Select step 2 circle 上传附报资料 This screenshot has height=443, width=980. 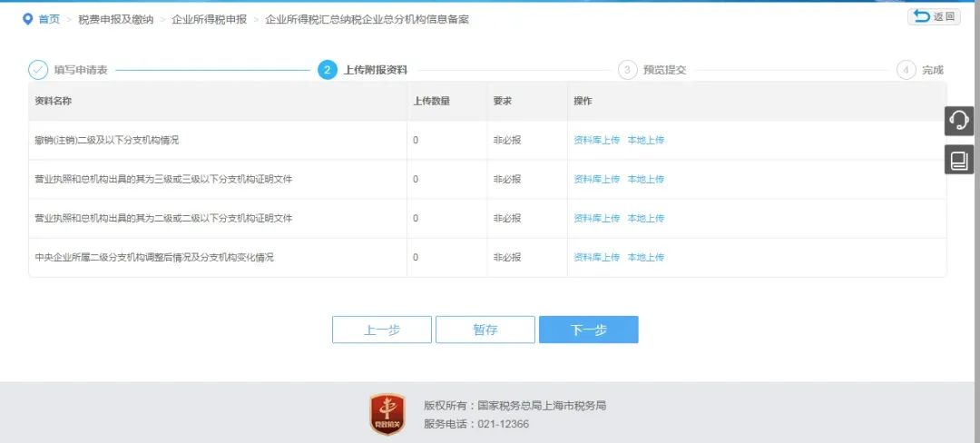click(x=328, y=69)
